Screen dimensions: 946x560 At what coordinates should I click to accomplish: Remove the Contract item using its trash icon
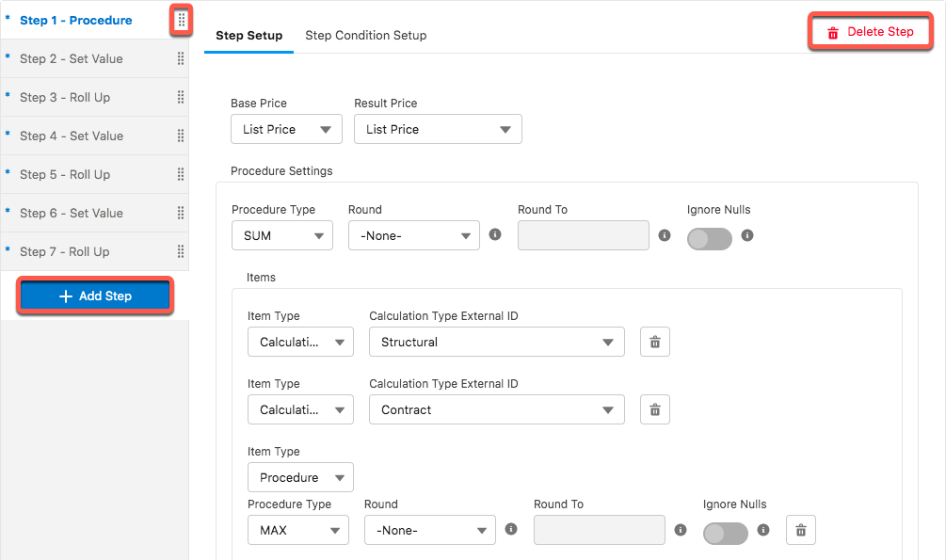[x=654, y=409]
